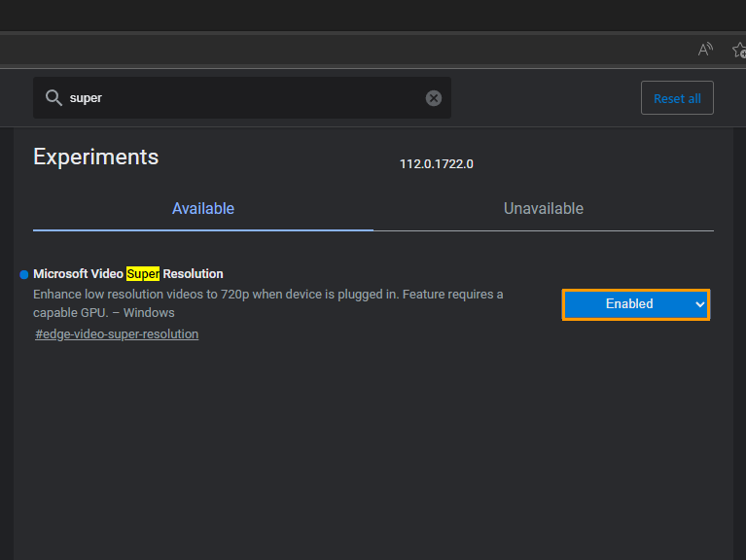Viewport: 746px width, 560px height.
Task: Click the blue modified-flag dot indicator
Action: pyautogui.click(x=23, y=274)
